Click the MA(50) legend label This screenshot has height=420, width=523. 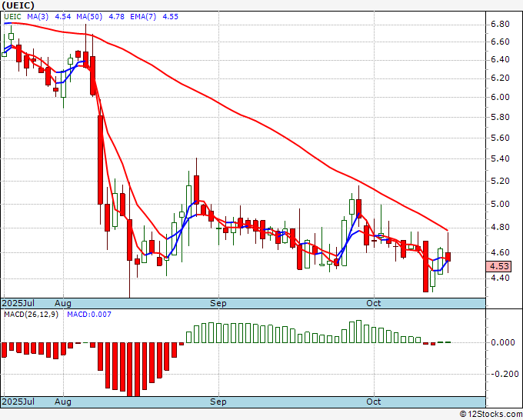point(89,17)
